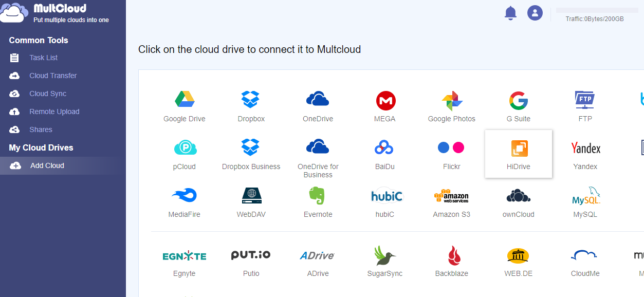Select the Putio icon

click(251, 255)
